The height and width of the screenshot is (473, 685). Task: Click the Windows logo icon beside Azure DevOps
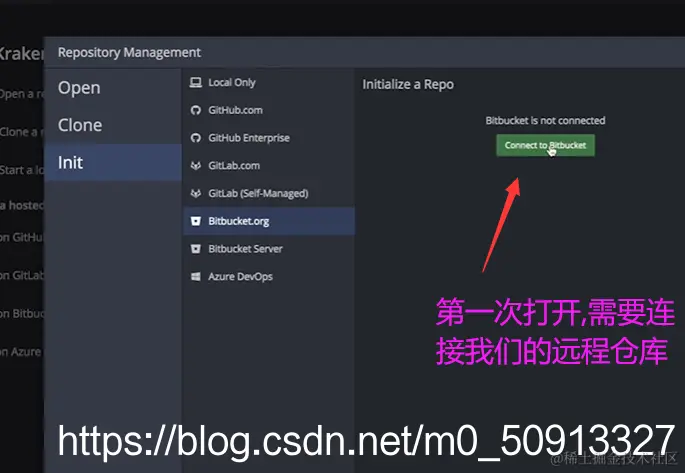[x=196, y=277]
